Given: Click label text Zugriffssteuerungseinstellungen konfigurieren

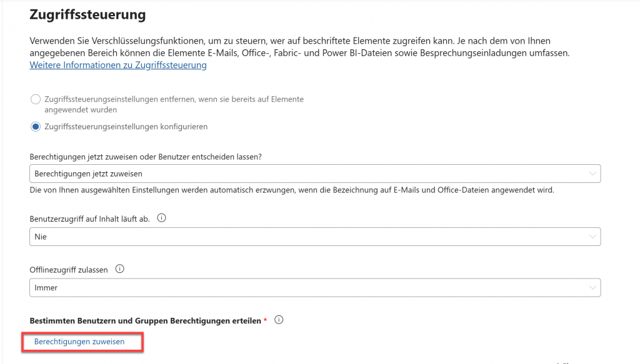Looking at the screenshot, I should 126,127.
